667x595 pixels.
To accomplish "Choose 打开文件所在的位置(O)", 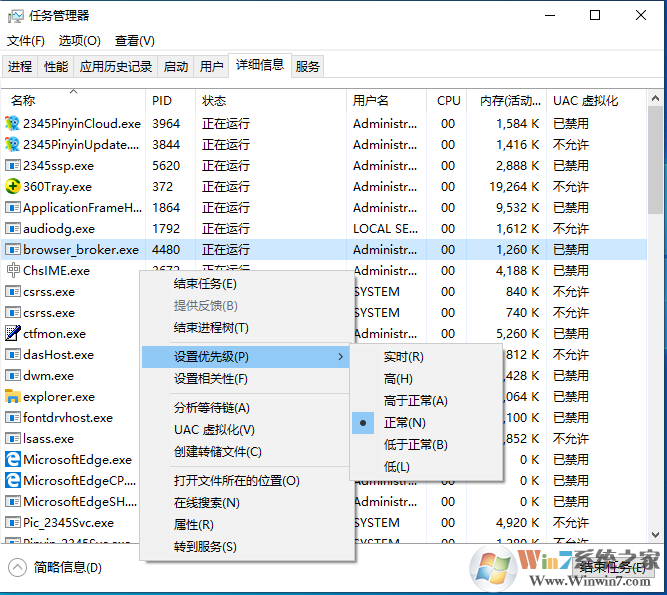I will click(247, 481).
